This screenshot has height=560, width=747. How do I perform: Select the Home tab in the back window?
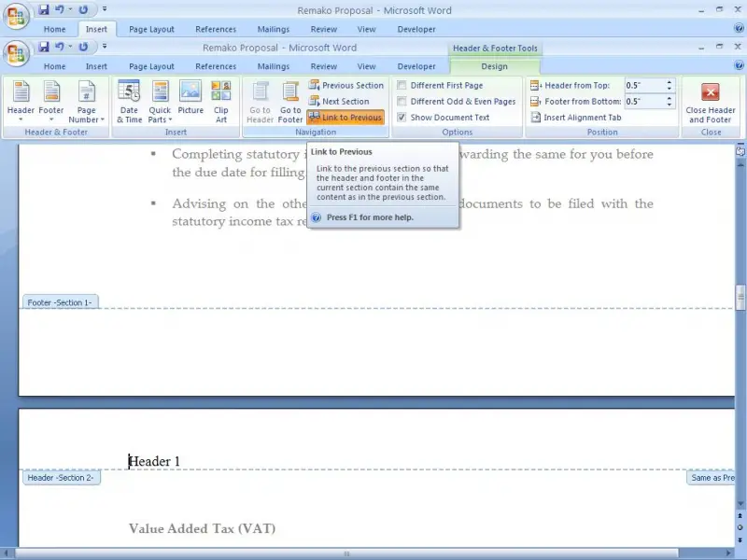(55, 29)
